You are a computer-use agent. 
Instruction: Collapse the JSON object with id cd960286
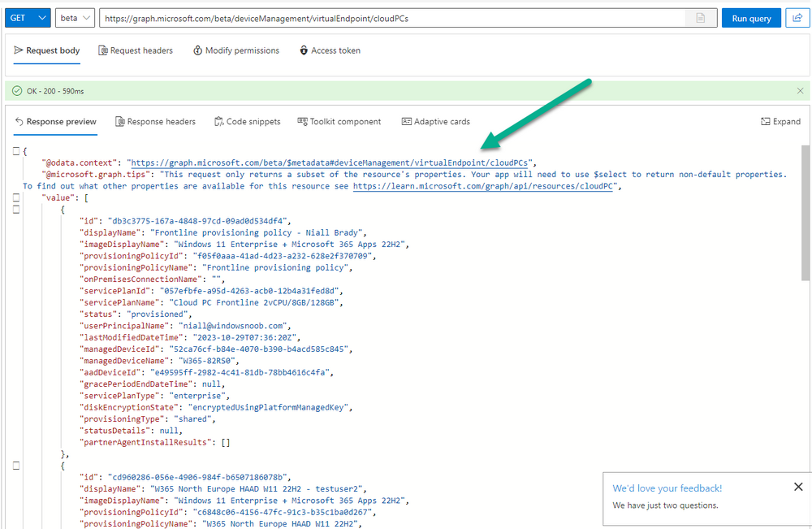coord(16,466)
